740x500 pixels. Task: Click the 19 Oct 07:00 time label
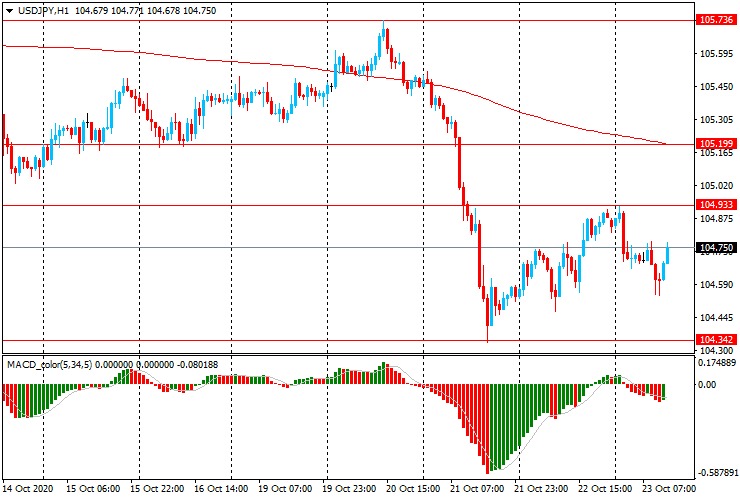(286, 488)
